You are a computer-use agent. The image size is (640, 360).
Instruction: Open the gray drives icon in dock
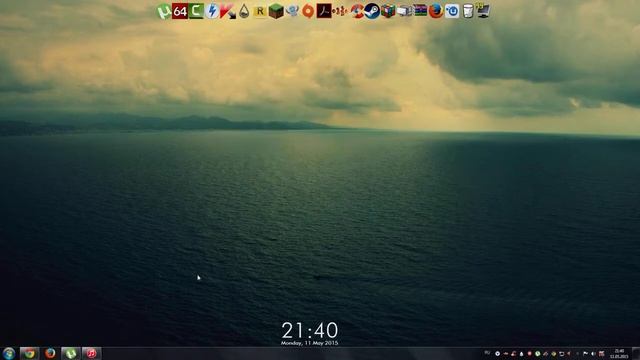tap(404, 11)
